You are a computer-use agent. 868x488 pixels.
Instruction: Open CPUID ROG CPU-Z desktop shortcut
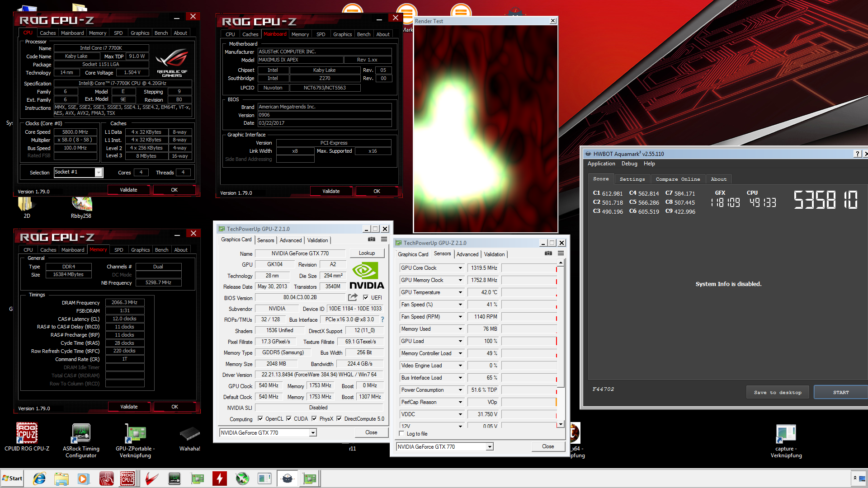tap(27, 436)
